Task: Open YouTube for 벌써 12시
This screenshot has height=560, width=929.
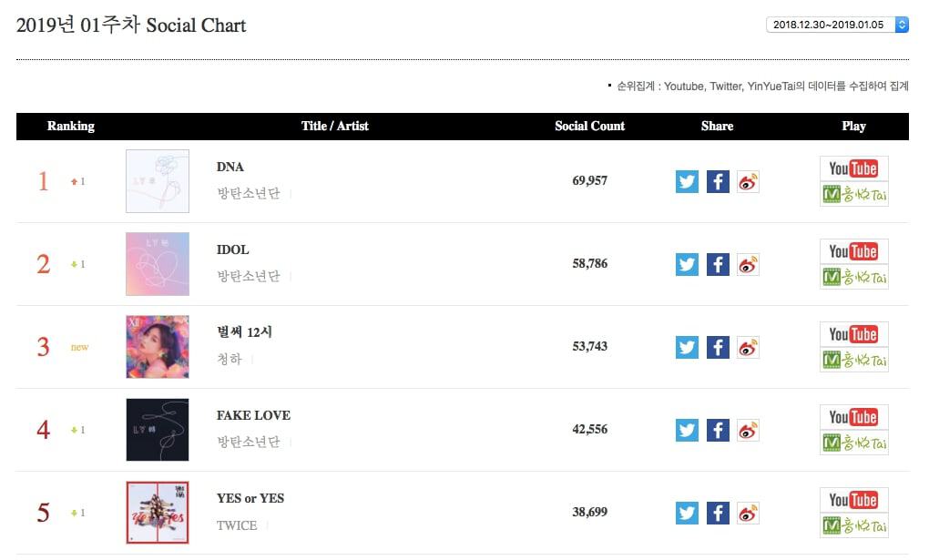Action: [853, 334]
